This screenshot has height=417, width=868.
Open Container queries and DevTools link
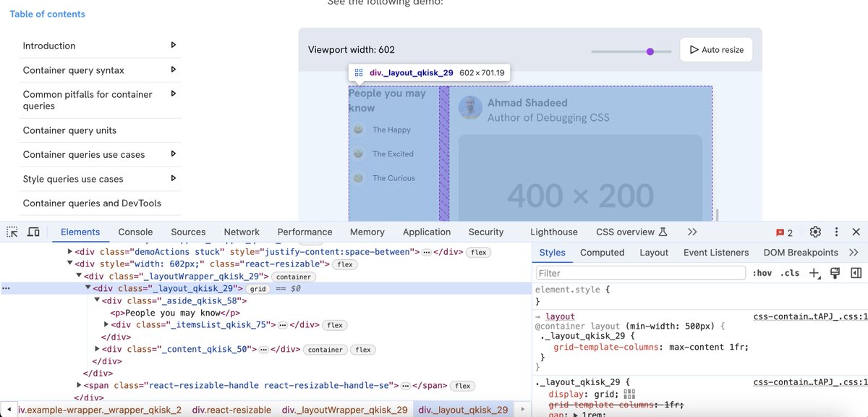coord(92,203)
